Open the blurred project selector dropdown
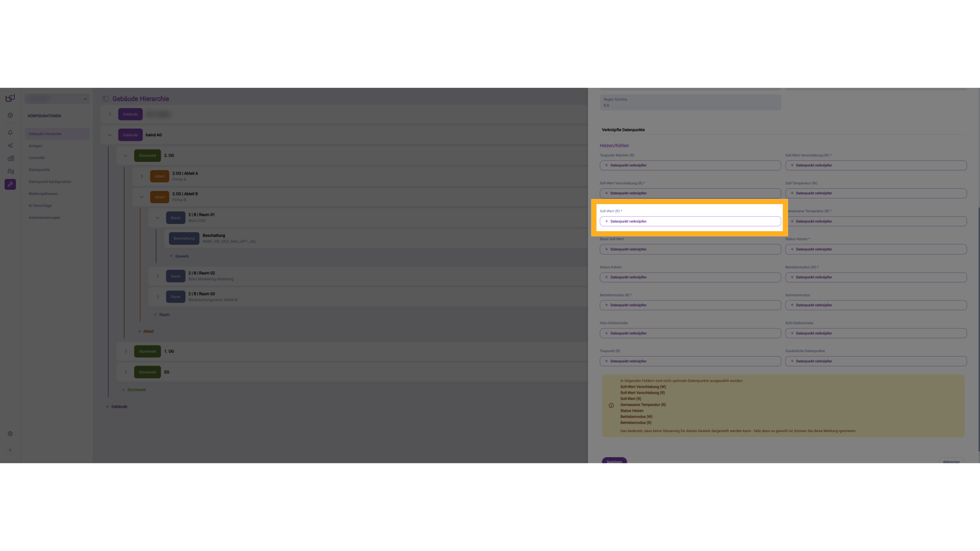This screenshot has height=551, width=980. click(57, 99)
